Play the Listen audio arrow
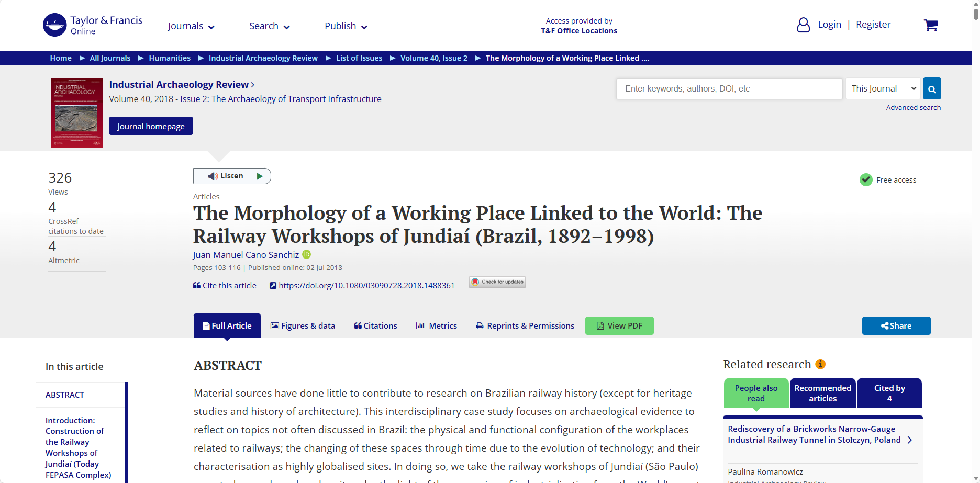 click(260, 176)
